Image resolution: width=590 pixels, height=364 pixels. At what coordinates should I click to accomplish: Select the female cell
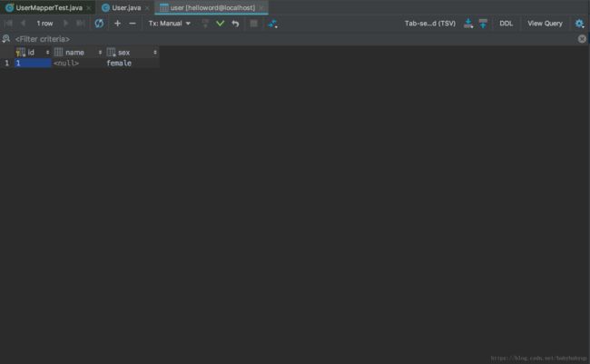click(x=132, y=63)
